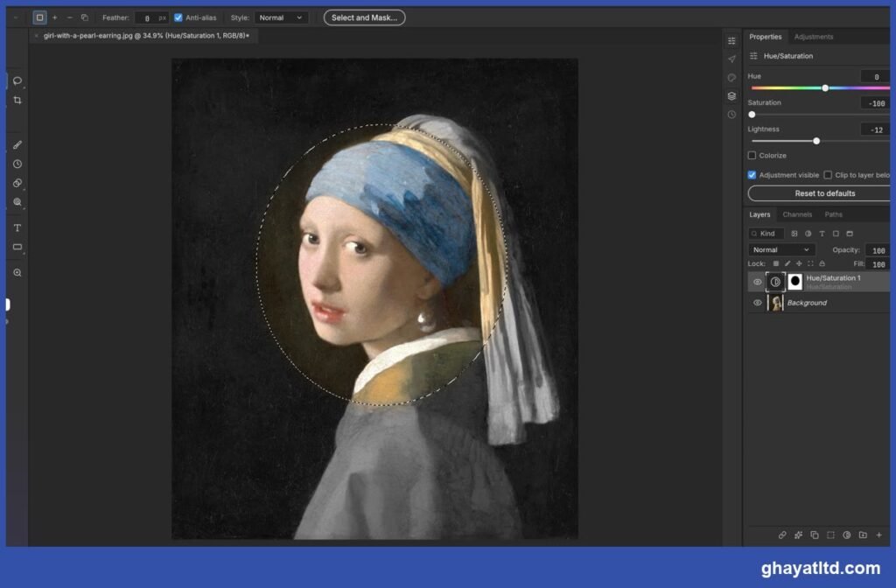Click the New layer plus icon
Screen dimensions: 896x588
click(x=878, y=535)
